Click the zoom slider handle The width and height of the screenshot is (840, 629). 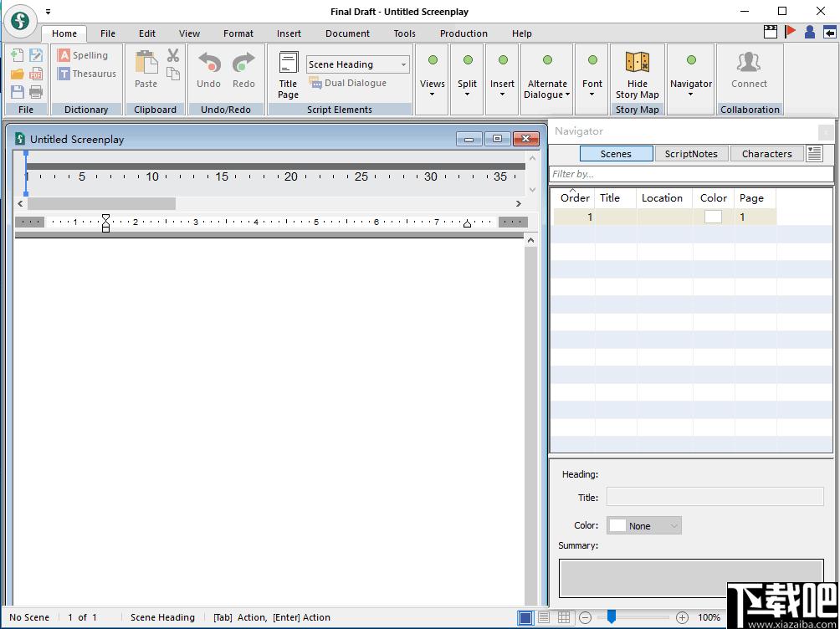pos(611,617)
